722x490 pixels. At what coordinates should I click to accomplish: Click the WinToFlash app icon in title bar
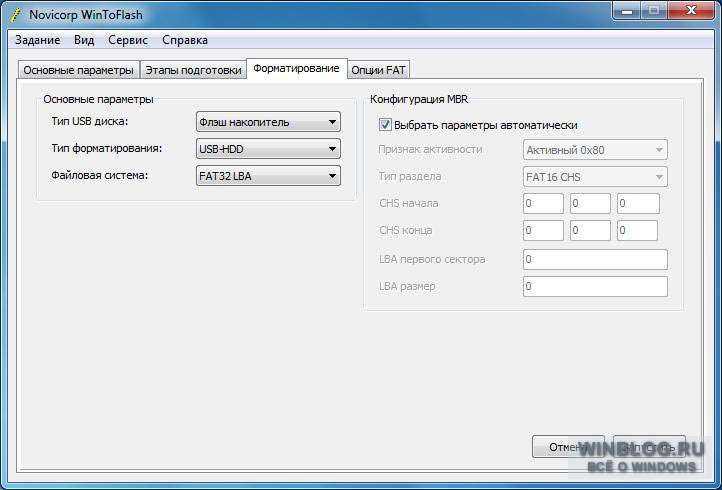[x=16, y=15]
